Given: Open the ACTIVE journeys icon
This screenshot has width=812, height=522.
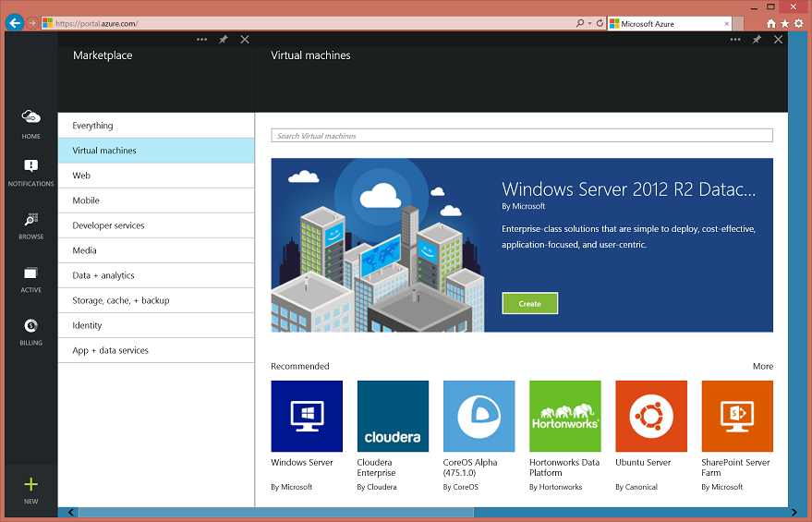Looking at the screenshot, I should [x=30, y=273].
